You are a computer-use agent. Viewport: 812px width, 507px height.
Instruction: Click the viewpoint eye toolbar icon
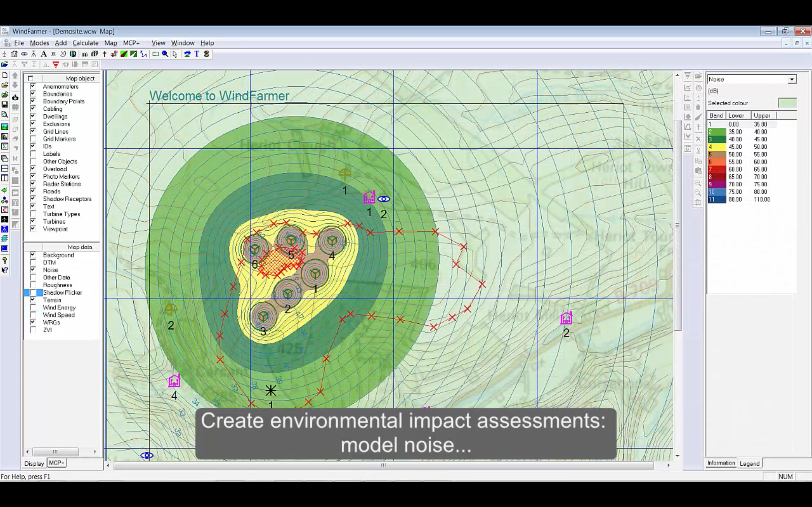click(x=24, y=54)
